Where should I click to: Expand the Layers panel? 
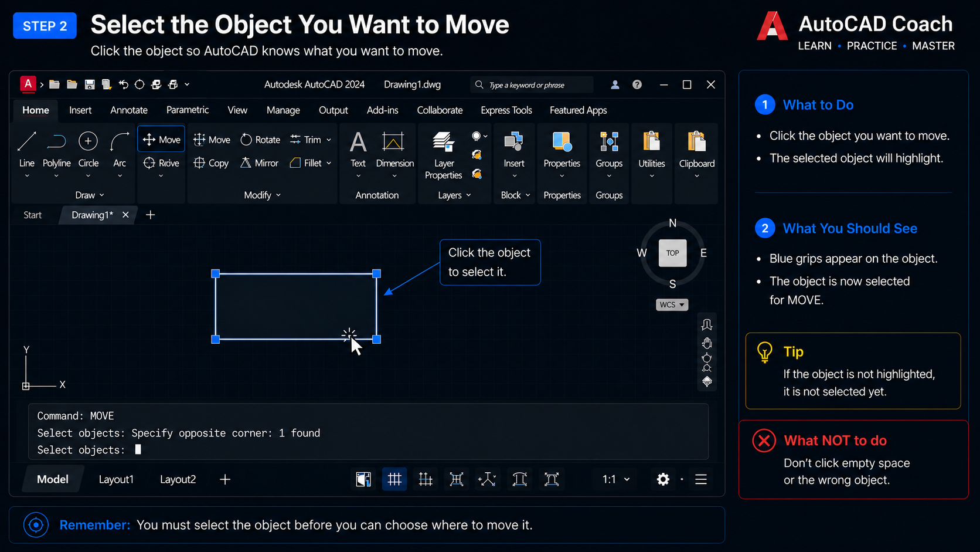pyautogui.click(x=454, y=195)
